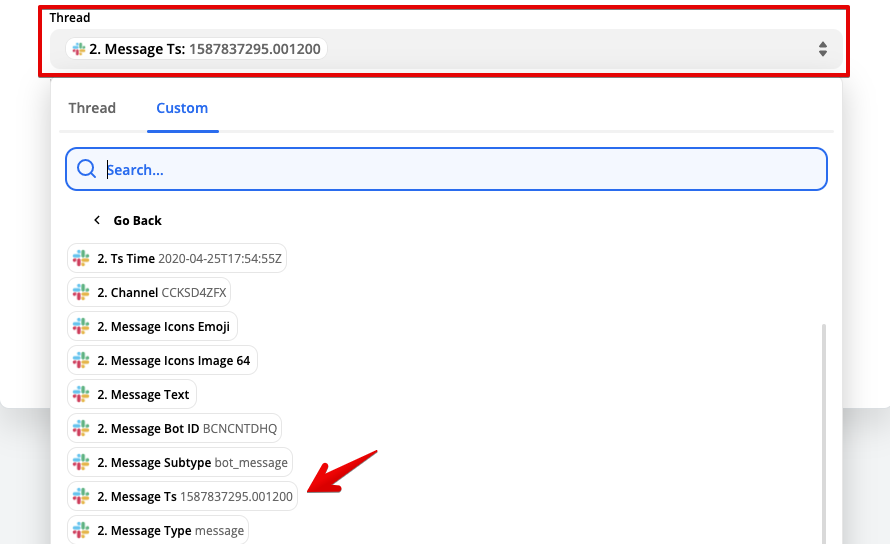Focus the Search input field
The width and height of the screenshot is (890, 544).
tap(446, 169)
